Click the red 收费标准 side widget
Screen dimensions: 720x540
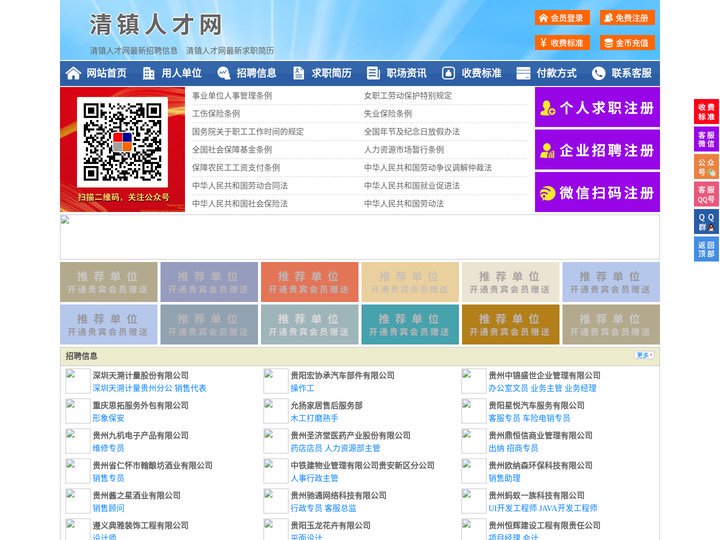click(706, 112)
